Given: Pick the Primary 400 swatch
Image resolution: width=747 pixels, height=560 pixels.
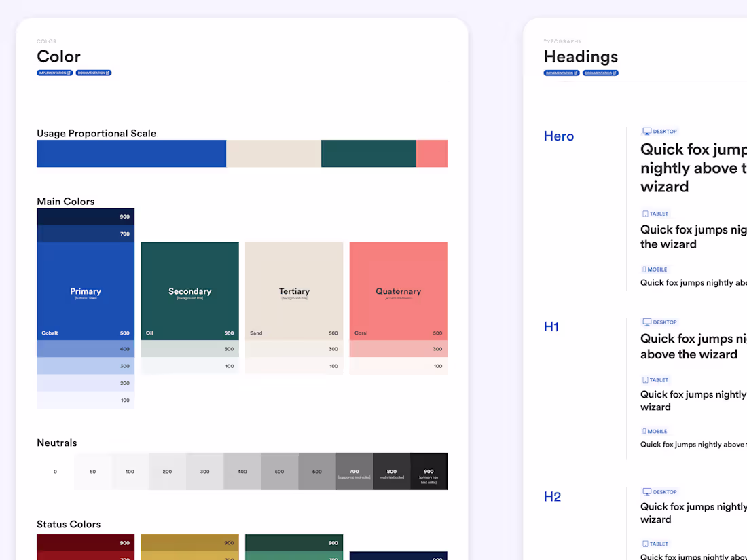Looking at the screenshot, I should coord(86,349).
